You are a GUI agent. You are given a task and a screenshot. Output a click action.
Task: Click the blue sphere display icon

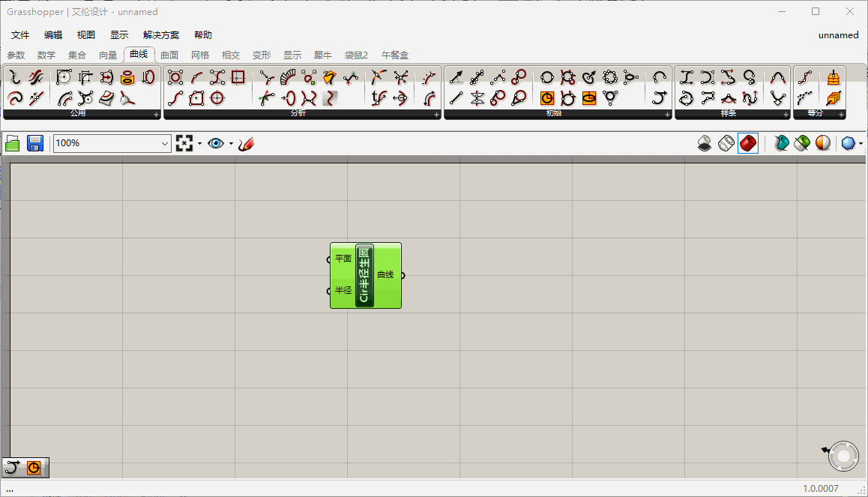coord(848,143)
